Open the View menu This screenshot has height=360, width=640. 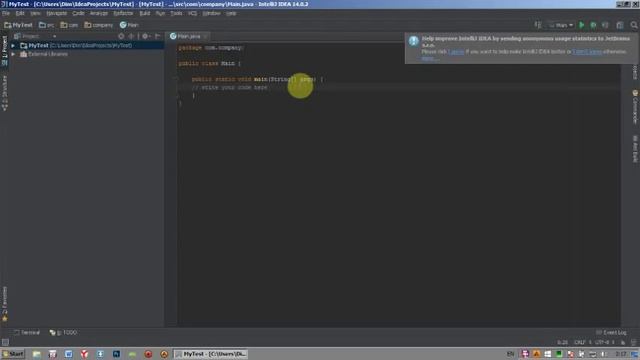pos(36,13)
